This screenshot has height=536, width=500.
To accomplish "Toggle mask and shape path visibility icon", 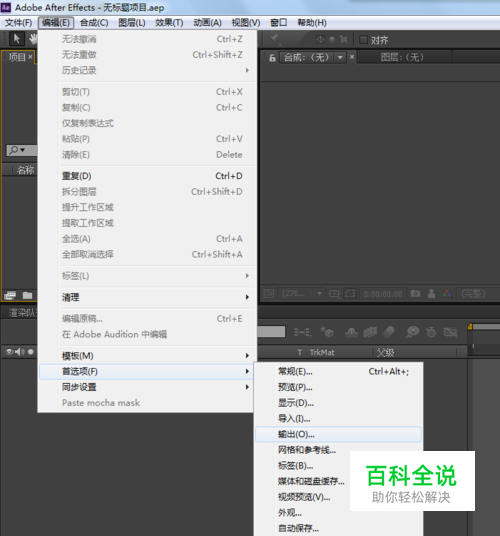I will point(350,294).
